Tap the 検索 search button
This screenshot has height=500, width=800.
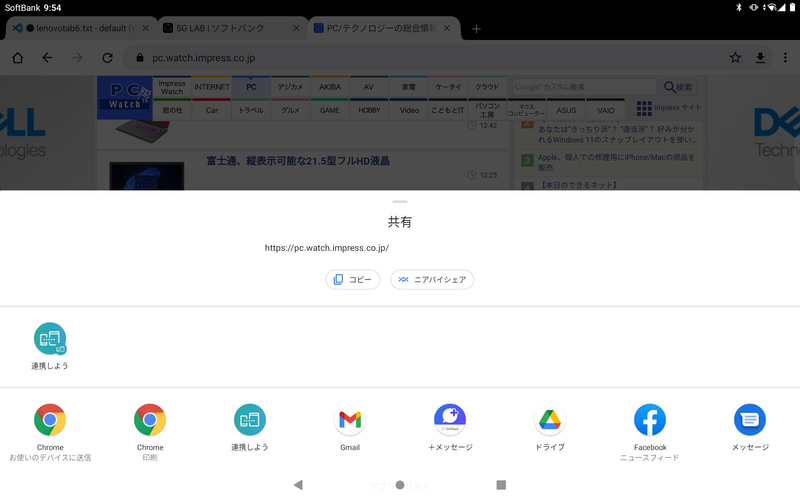(x=679, y=87)
